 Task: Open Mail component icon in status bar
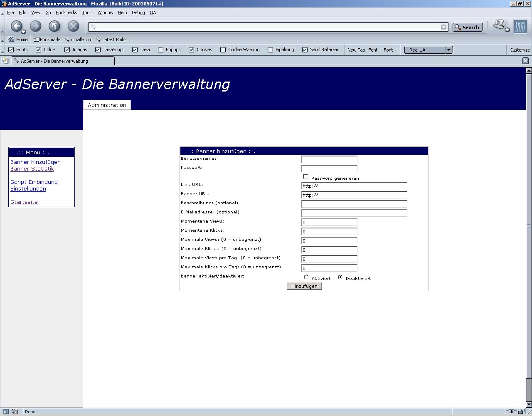(x=16, y=411)
